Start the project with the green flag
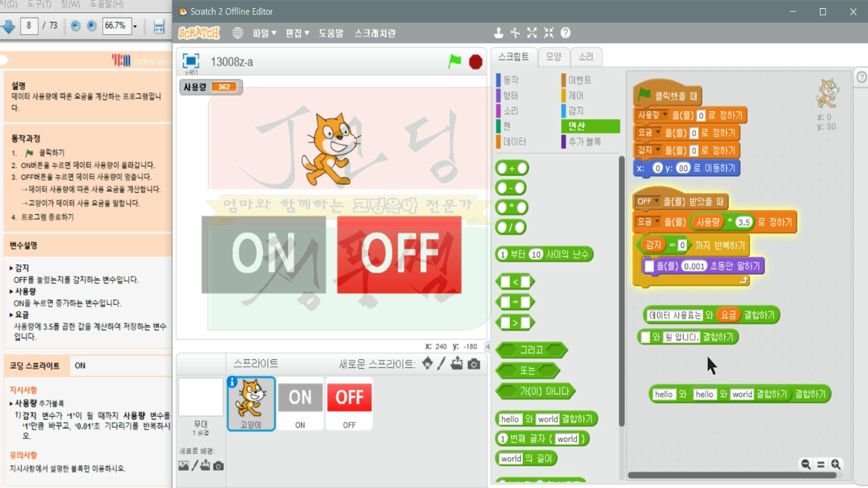Viewport: 868px width, 488px height. (x=454, y=61)
